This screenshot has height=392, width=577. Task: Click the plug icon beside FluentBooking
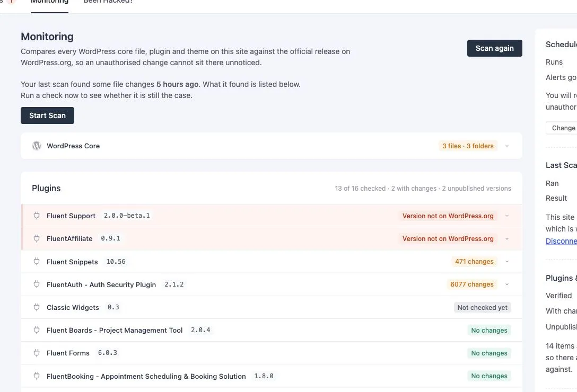click(x=37, y=376)
